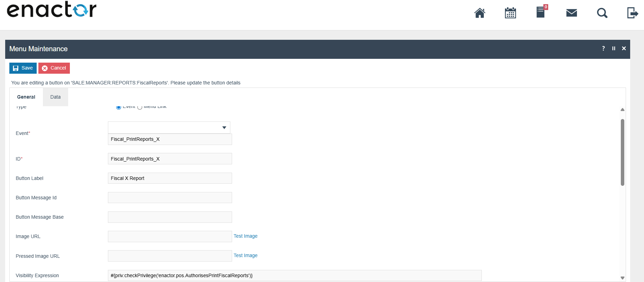Select the Event type radio button
Image resolution: width=644 pixels, height=282 pixels.
click(119, 107)
